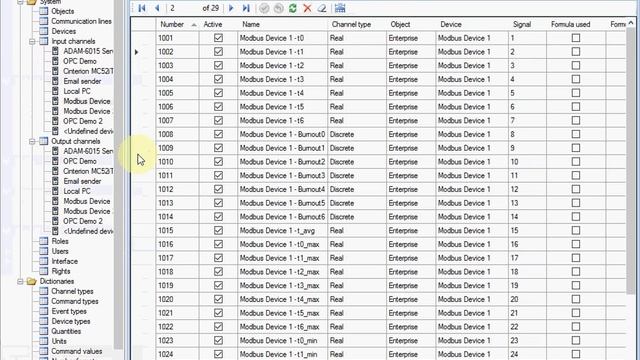Click the Channel type column header
Screen dimensions: 640x360
point(357,24)
